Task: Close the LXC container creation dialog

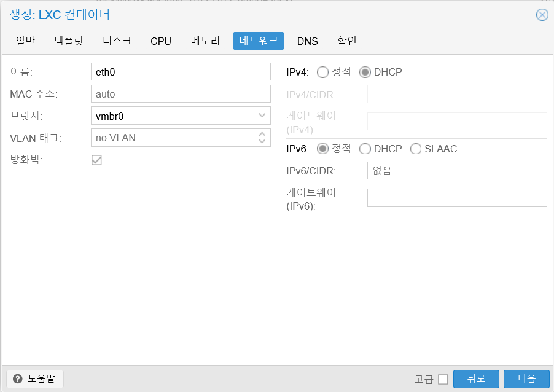Action: (542, 15)
